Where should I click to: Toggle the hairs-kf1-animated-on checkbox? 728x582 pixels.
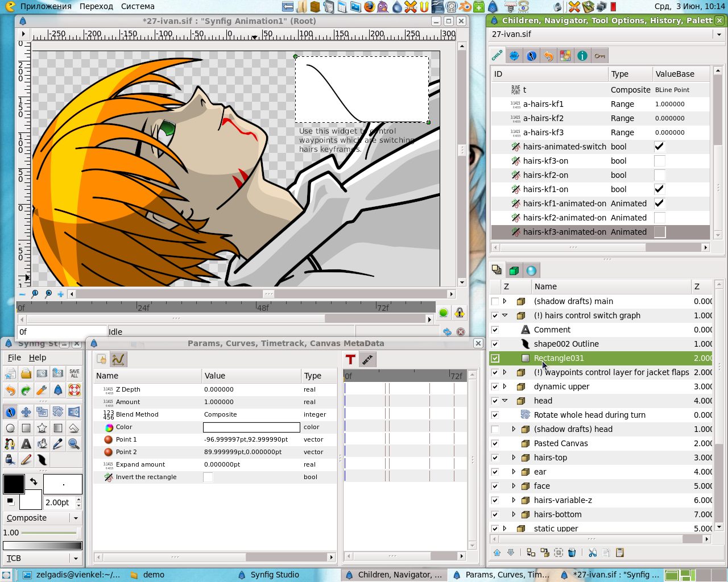click(x=659, y=203)
